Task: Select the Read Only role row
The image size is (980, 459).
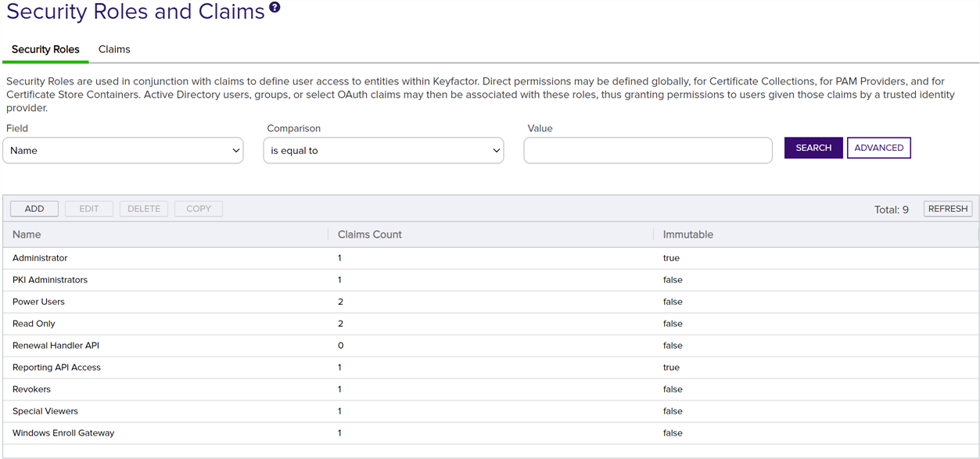Action: click(x=34, y=324)
